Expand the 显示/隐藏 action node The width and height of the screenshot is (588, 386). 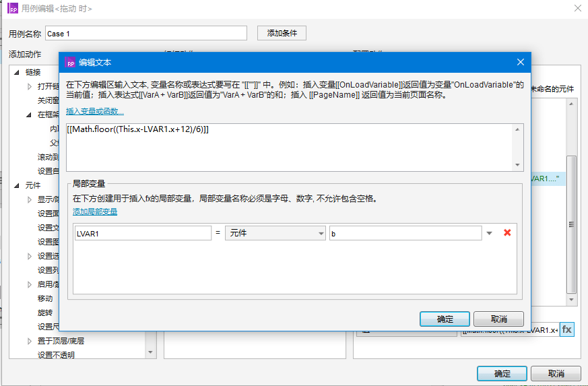point(30,199)
